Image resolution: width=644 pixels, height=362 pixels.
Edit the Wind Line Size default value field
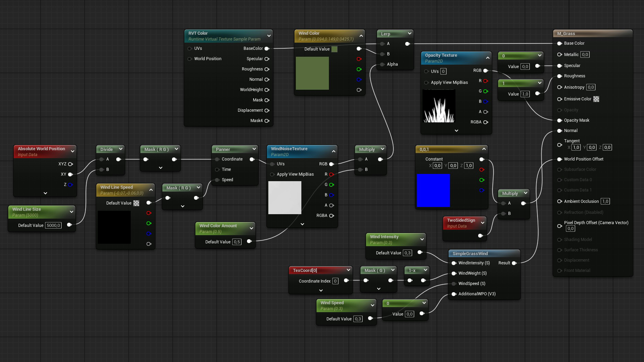coord(53,225)
